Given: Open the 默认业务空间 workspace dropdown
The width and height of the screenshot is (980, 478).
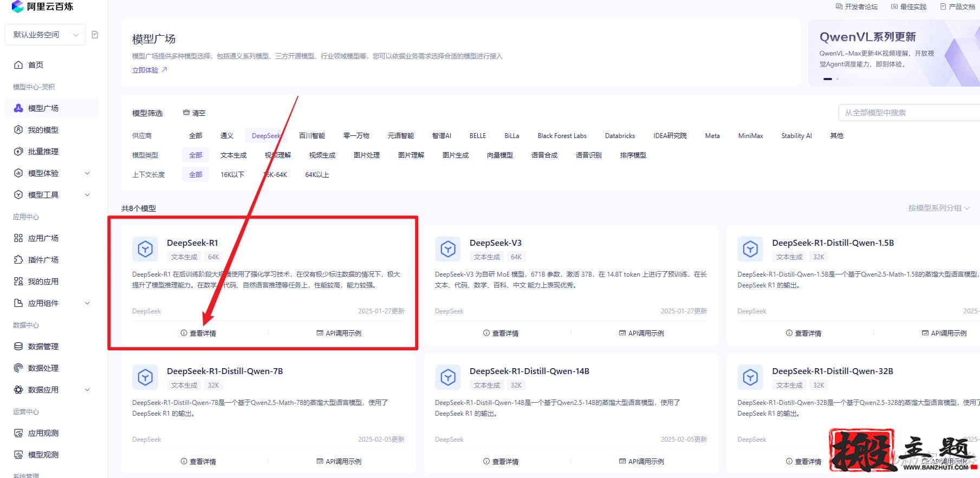Looking at the screenshot, I should 45,35.
